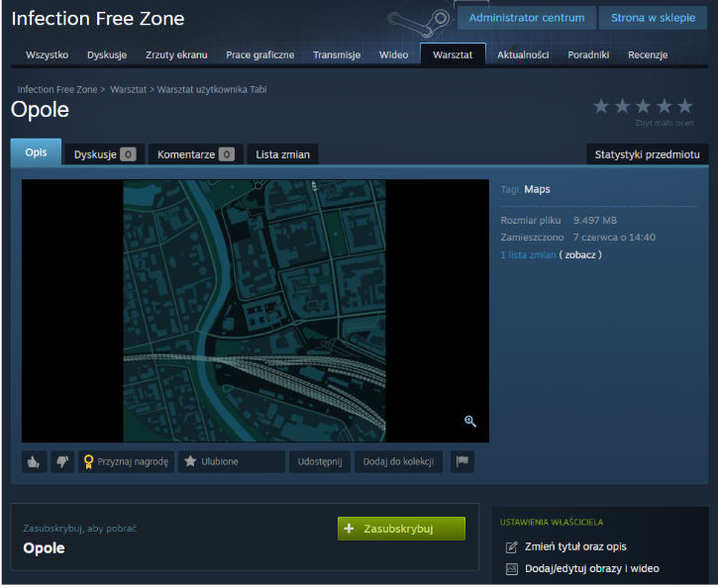
Task: Click USTAWIENIA WŁAŚCICIELA heading
Action: (552, 522)
